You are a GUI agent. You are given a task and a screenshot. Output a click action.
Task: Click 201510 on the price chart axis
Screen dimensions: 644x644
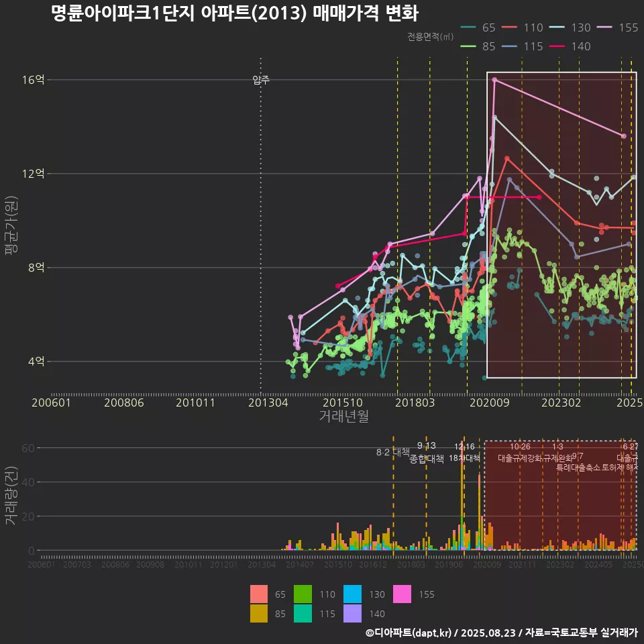pyautogui.click(x=343, y=402)
